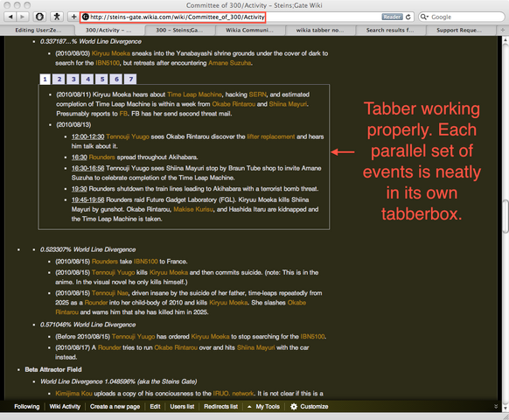The width and height of the screenshot is (509, 420).
Task: Go forward with the Safari forward arrow
Action: coord(23,17)
